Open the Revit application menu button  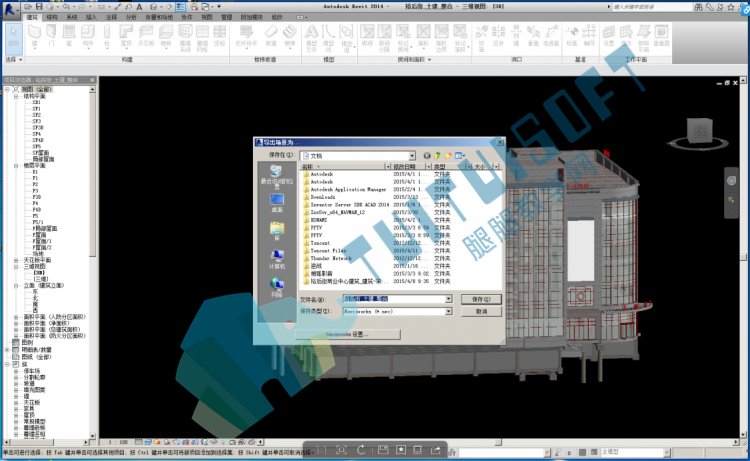pos(10,10)
